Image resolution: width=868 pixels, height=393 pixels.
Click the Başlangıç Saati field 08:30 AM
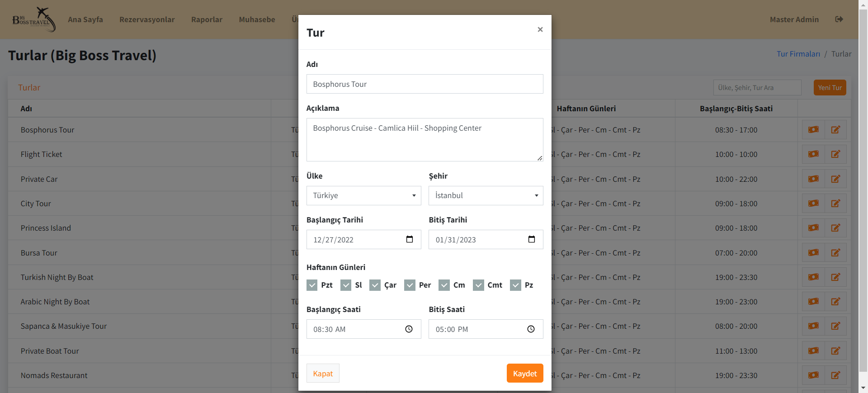click(364, 329)
